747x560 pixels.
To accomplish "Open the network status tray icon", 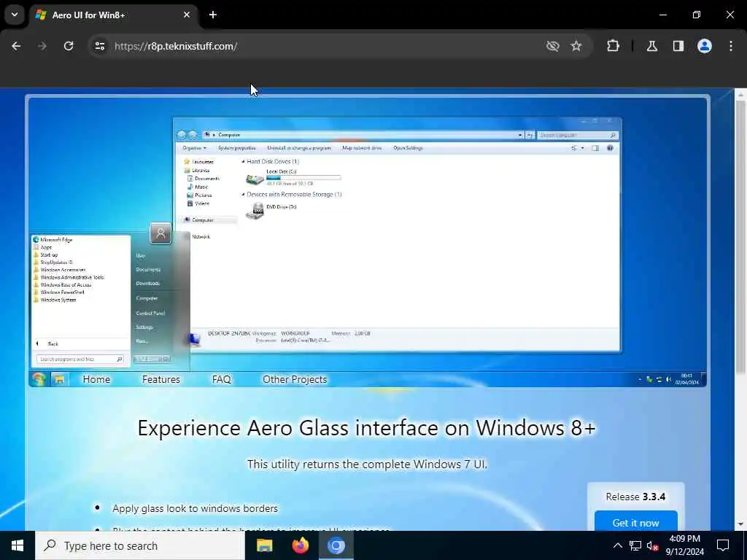I will [x=635, y=545].
